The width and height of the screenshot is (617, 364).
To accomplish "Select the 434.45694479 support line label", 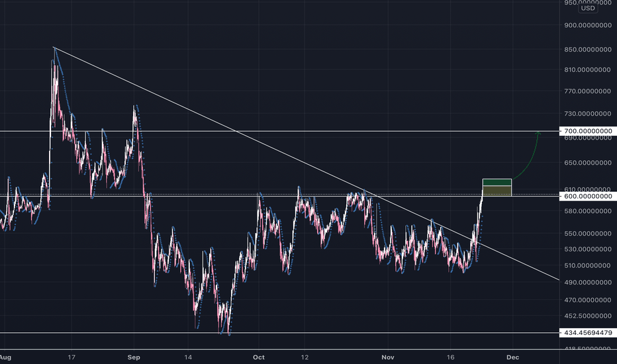I will [588, 332].
